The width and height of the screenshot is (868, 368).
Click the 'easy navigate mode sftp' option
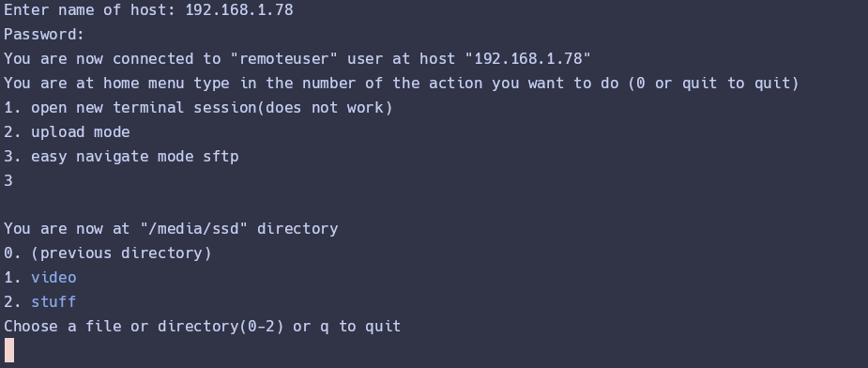tap(134, 156)
